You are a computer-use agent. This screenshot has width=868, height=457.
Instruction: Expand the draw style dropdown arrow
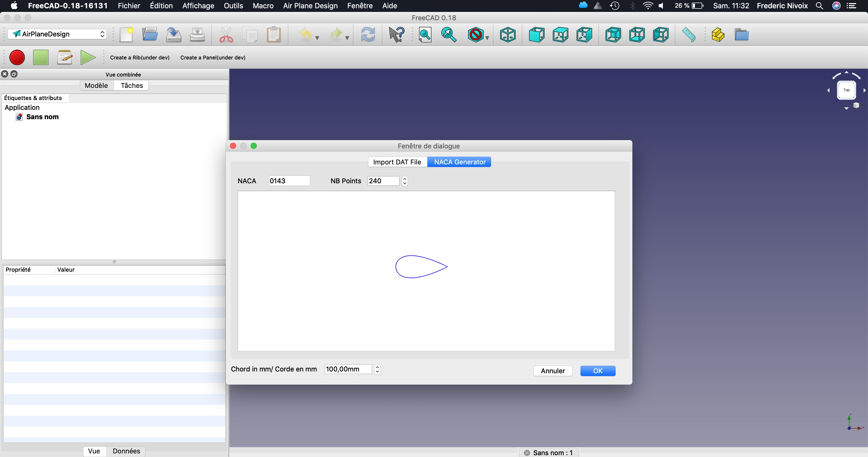[487, 38]
